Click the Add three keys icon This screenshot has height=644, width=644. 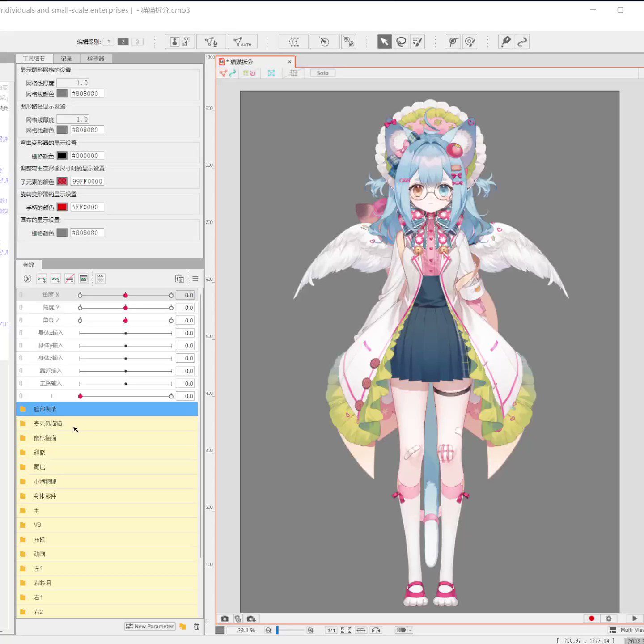(x=55, y=279)
